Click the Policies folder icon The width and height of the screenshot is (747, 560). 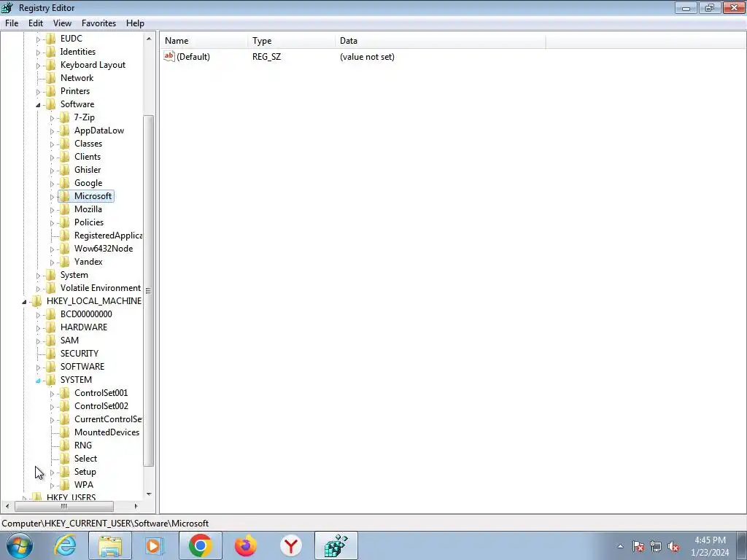64,222
